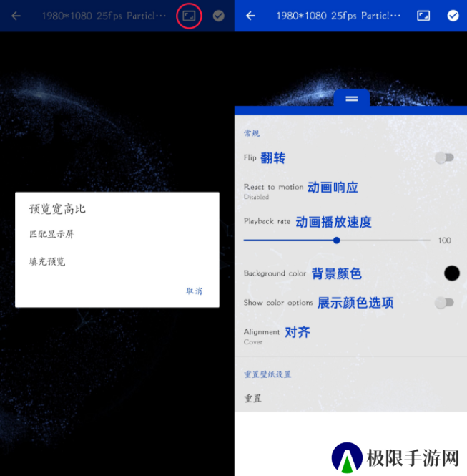
Task: Click the Playback rate label
Action: [x=267, y=221]
